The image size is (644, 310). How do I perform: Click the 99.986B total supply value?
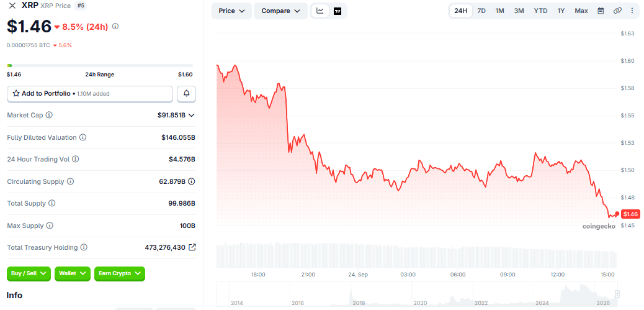(x=182, y=204)
